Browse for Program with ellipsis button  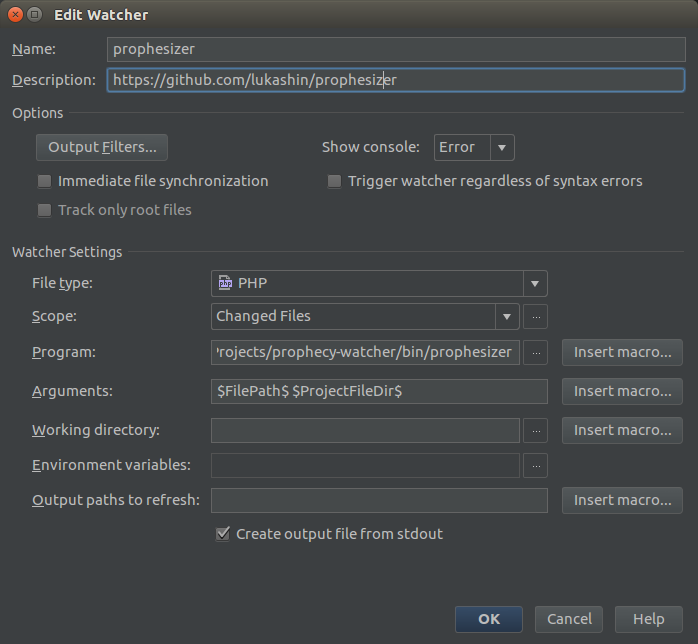pos(536,352)
